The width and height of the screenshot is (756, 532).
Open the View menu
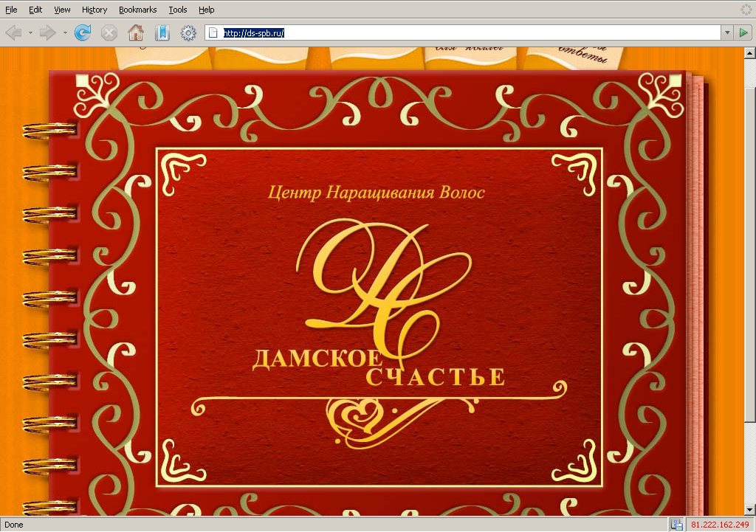click(x=62, y=10)
